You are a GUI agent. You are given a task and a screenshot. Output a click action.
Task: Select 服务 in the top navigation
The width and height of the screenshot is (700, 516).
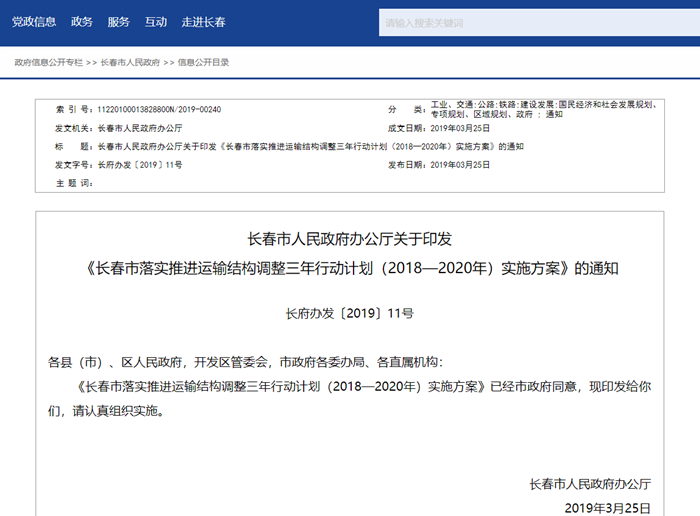click(x=118, y=21)
